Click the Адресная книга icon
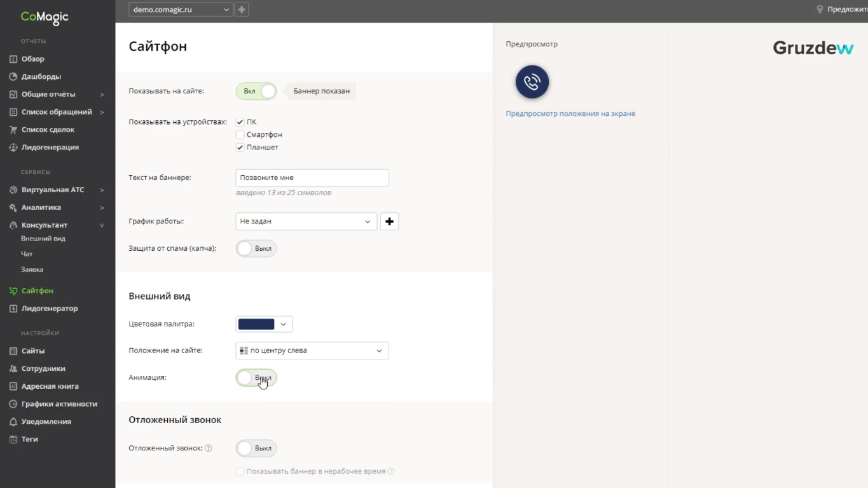This screenshot has width=868, height=488. [13, 387]
